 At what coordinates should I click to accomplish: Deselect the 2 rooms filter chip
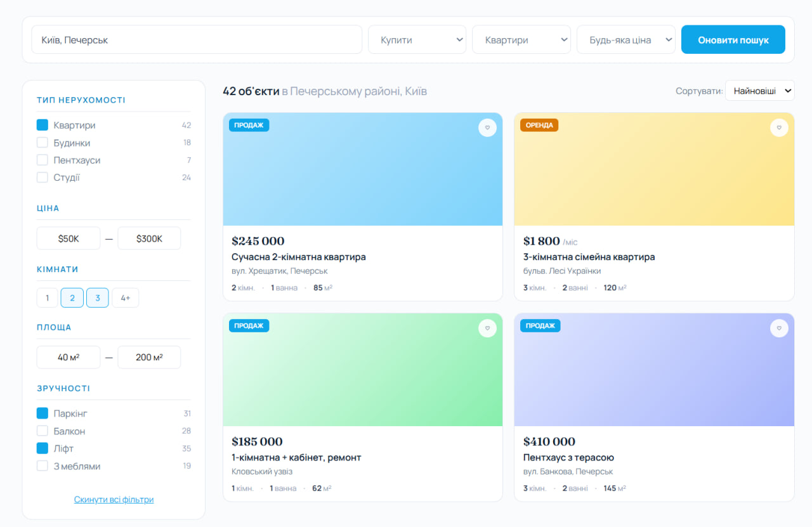(72, 298)
